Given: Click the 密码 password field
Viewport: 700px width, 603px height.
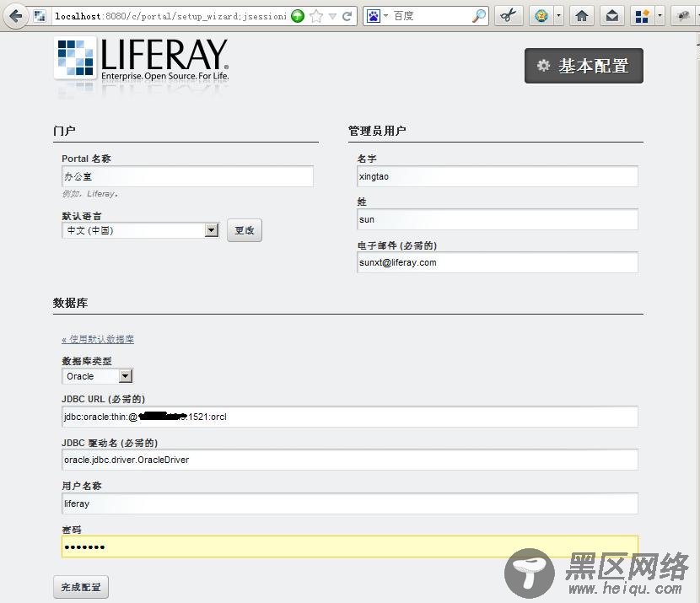Looking at the screenshot, I should click(350, 546).
